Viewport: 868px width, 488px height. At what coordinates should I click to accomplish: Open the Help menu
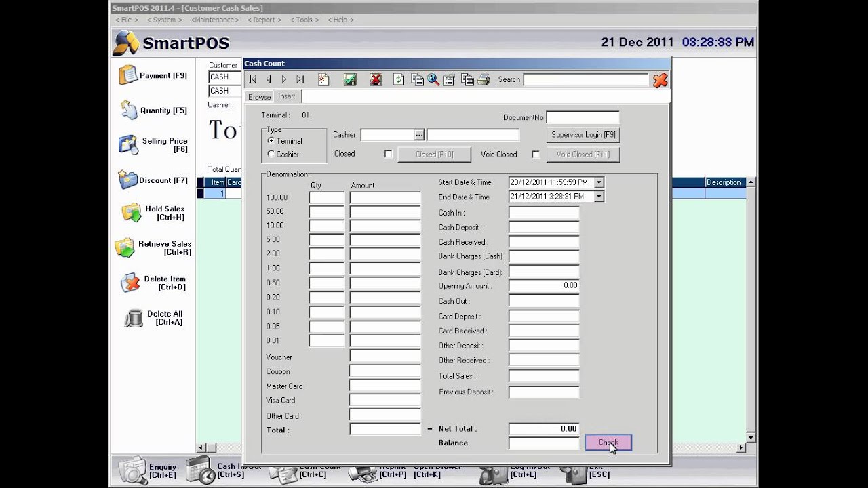(340, 20)
